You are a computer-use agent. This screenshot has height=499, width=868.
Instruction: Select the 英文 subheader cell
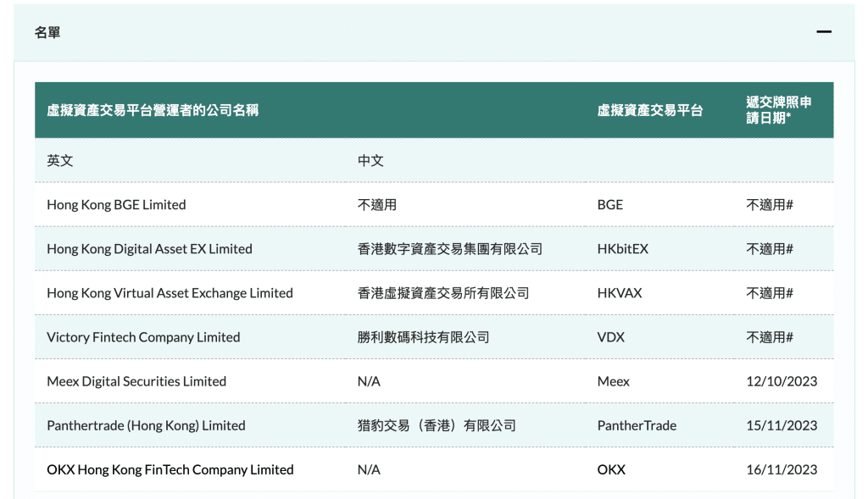[60, 160]
